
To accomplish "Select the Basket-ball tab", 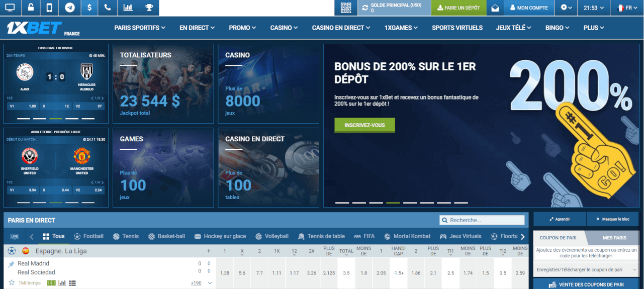I will (x=166, y=236).
